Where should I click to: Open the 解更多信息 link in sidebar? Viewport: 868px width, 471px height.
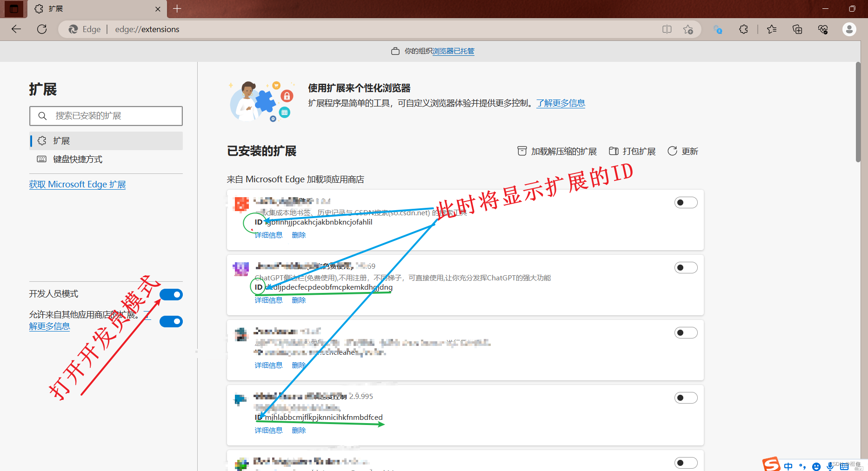49,326
